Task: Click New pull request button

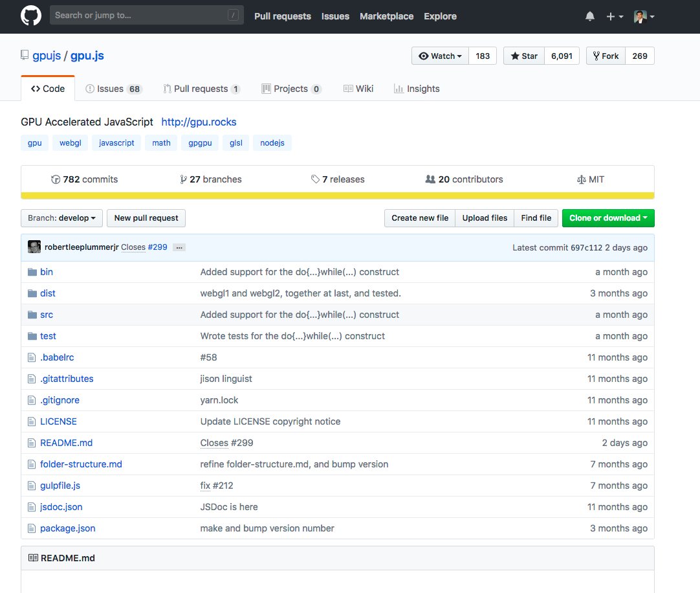Action: (146, 218)
